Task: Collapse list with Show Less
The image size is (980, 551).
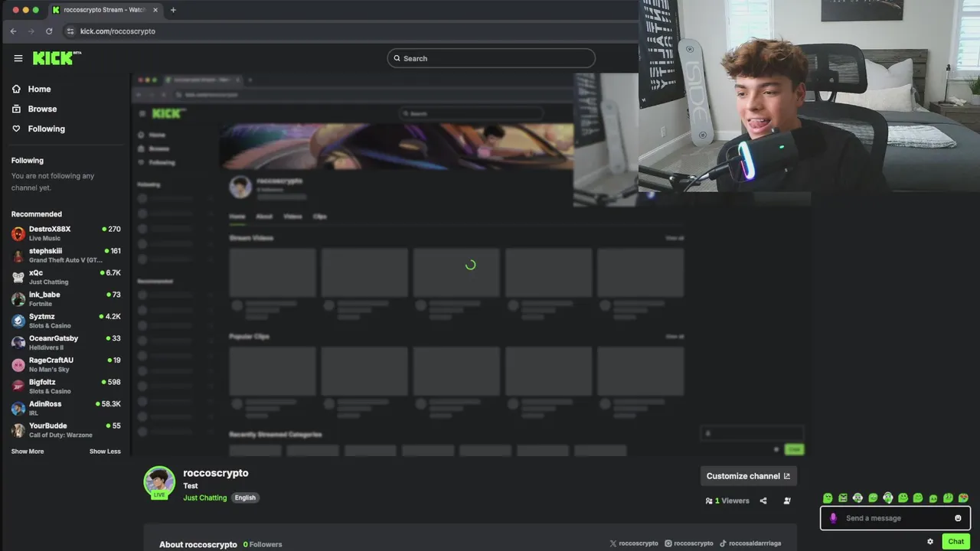Action: [x=105, y=452]
